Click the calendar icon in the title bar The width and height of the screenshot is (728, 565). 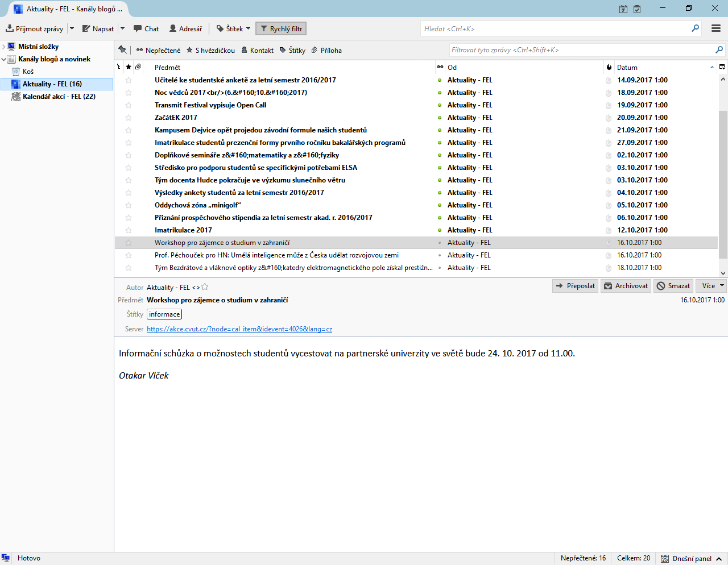click(x=623, y=9)
